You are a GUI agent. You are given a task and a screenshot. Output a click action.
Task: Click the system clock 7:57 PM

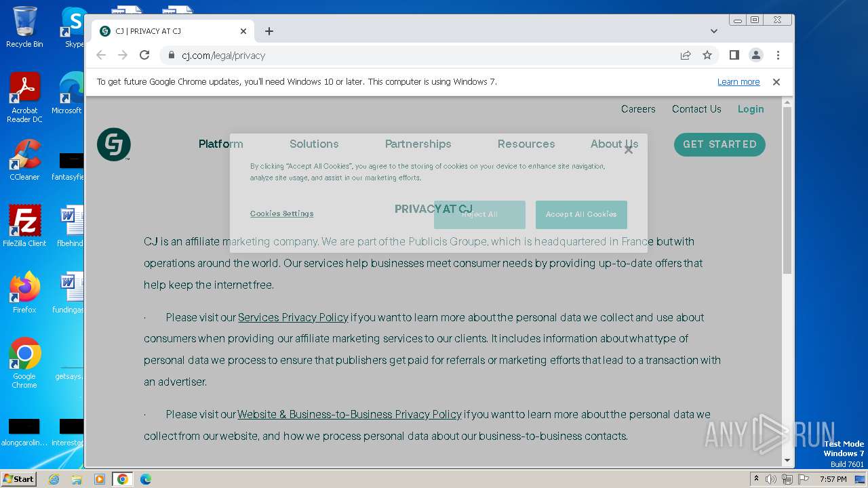833,479
